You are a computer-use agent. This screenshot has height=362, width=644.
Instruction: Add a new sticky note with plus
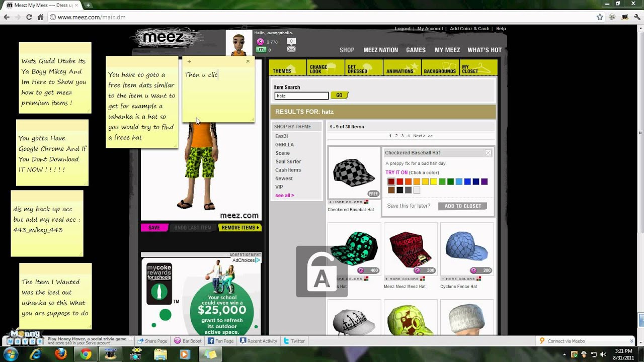click(x=189, y=61)
